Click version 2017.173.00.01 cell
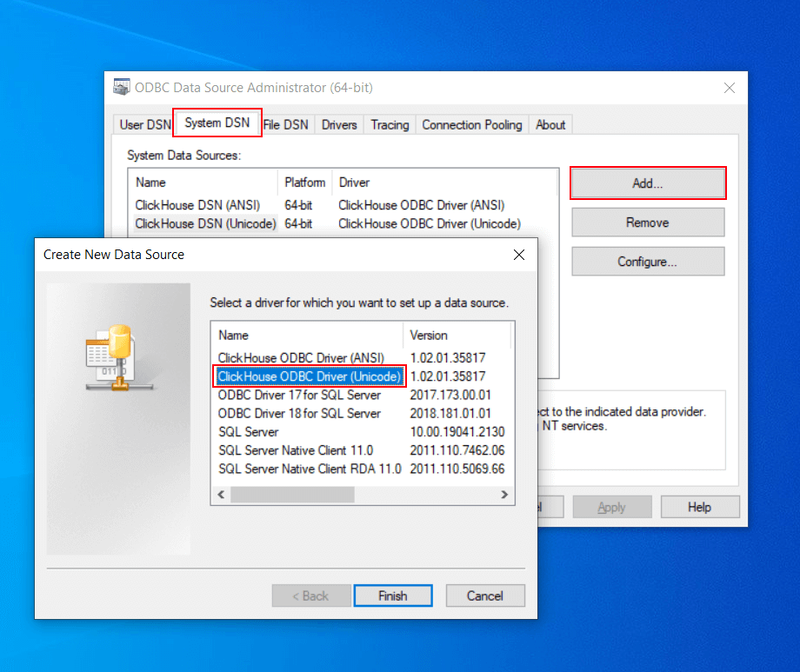Image resolution: width=800 pixels, height=672 pixels. click(x=450, y=395)
